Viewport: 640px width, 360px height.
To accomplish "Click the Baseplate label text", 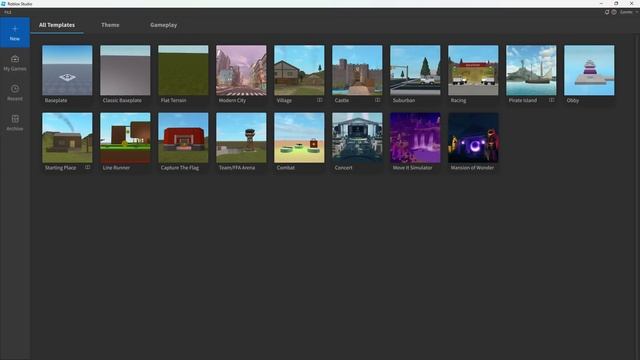I will 56,100.
